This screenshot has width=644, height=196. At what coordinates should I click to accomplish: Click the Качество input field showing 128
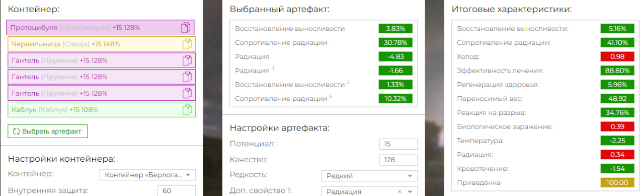click(398, 160)
